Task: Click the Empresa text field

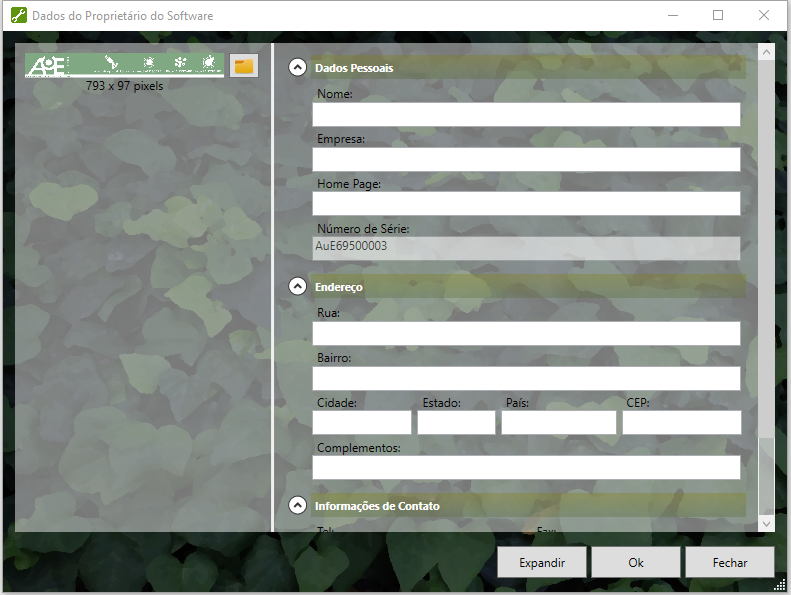Action: pyautogui.click(x=526, y=159)
